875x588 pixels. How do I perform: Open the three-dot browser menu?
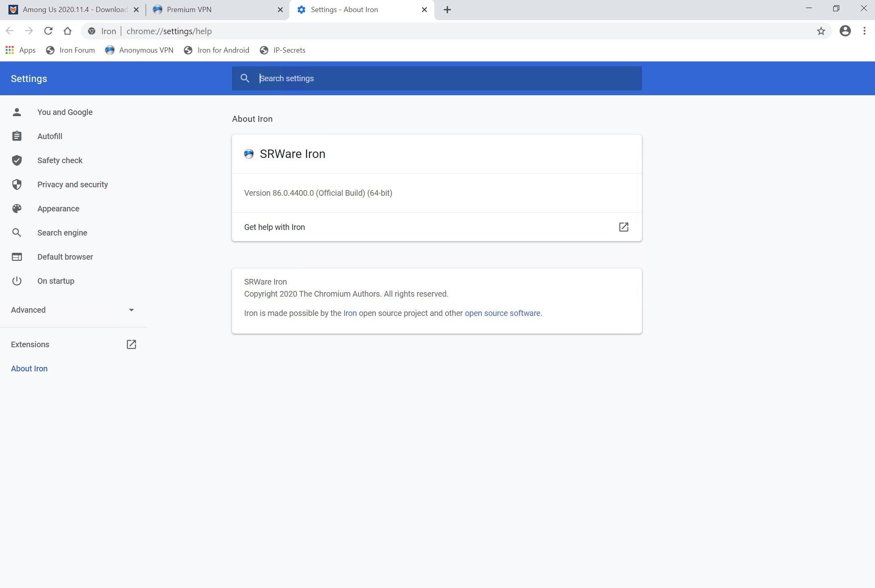tap(865, 31)
